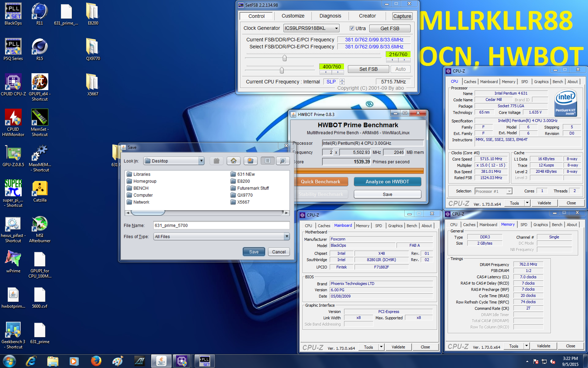This screenshot has height=368, width=588.
Task: Expand Tools dropdown arrow in Mainboard CPU-Z
Action: (381, 347)
